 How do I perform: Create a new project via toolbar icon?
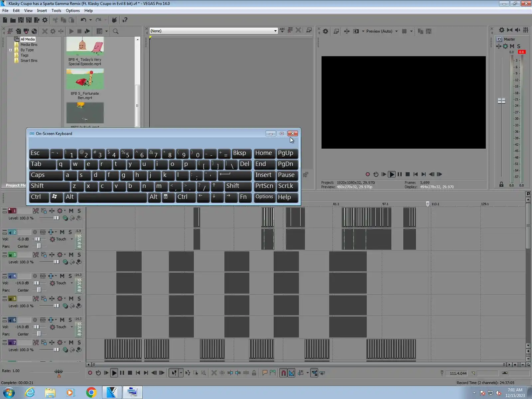(5, 20)
